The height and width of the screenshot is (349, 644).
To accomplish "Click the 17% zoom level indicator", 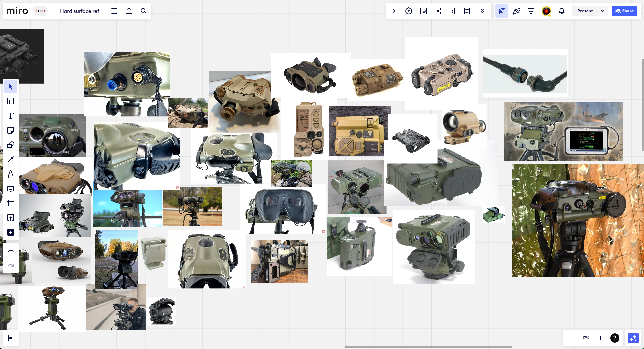I will [585, 338].
